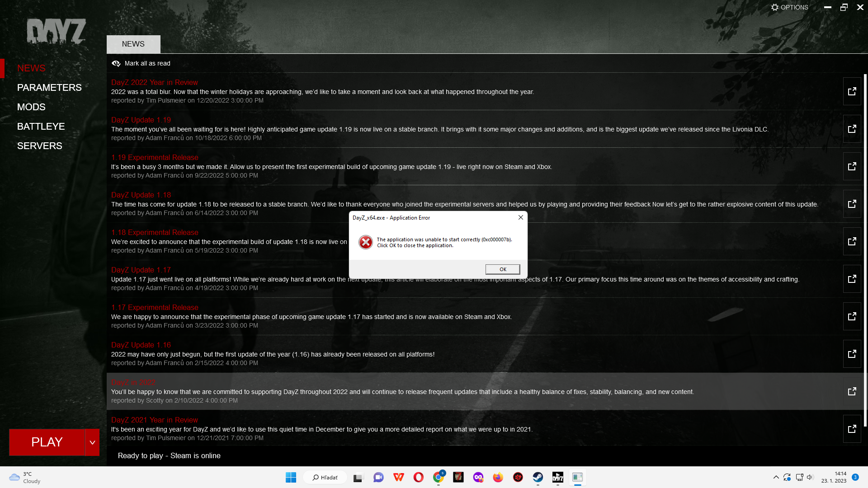Open Firefox from the taskbar
The image size is (868, 488).
pyautogui.click(x=498, y=477)
